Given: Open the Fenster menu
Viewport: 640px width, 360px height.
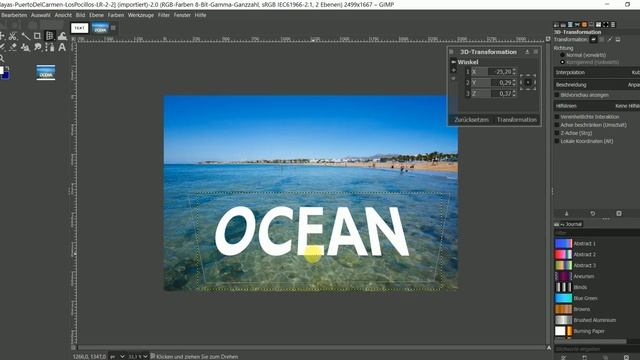Looking at the screenshot, I should [182, 15].
